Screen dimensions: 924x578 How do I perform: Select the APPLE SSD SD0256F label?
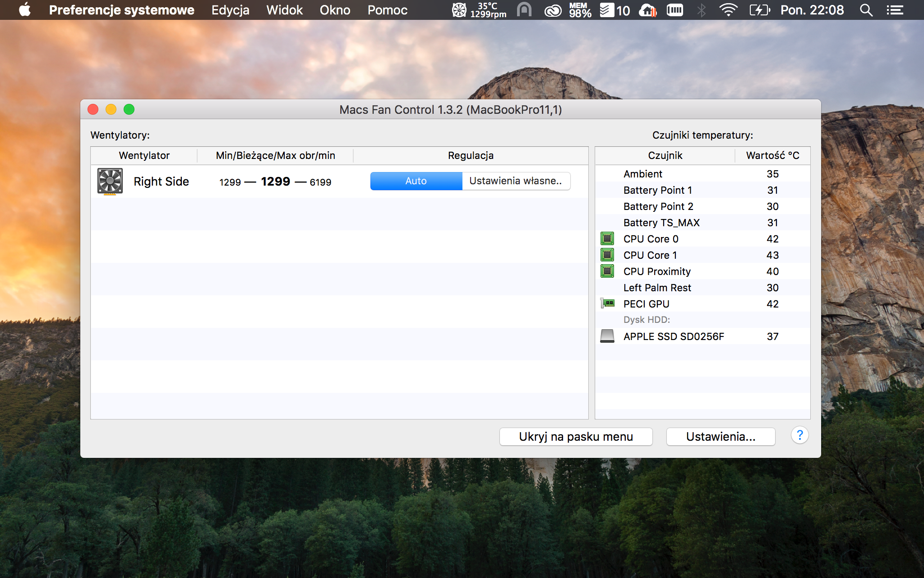coord(674,336)
